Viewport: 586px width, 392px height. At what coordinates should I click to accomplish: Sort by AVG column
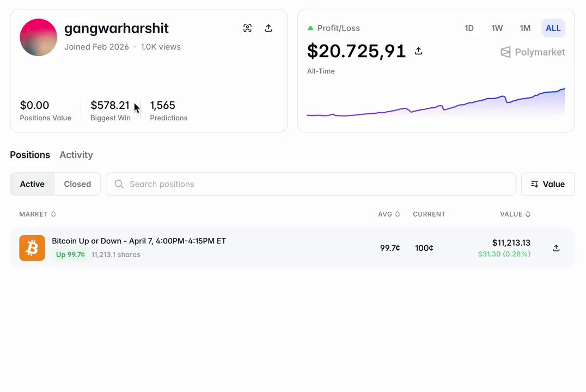389,214
